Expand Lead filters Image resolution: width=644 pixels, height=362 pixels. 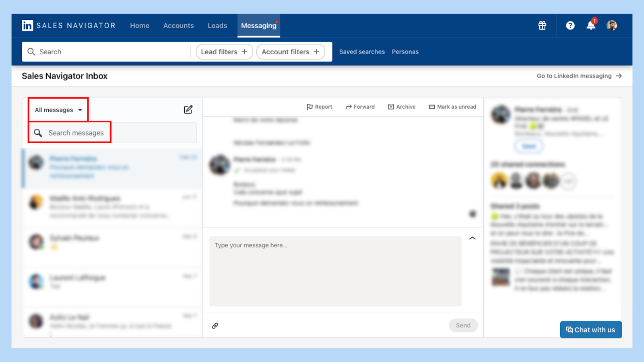(224, 52)
